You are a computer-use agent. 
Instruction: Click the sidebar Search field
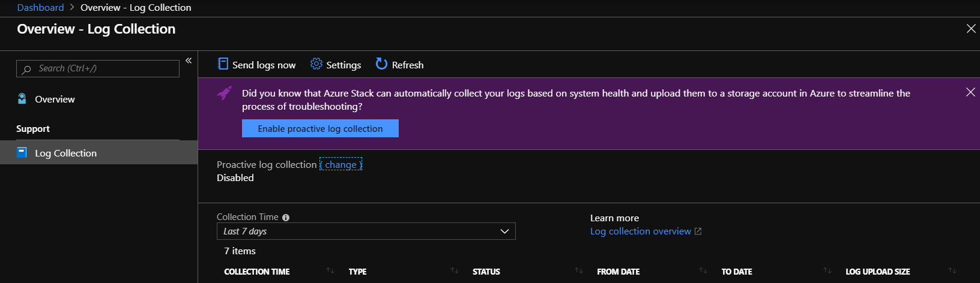pos(98,68)
